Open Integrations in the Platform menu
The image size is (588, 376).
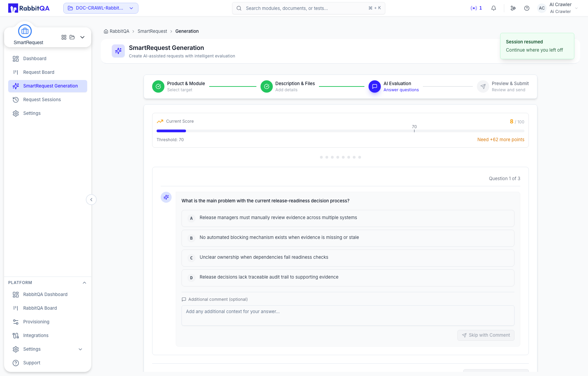(x=48, y=336)
